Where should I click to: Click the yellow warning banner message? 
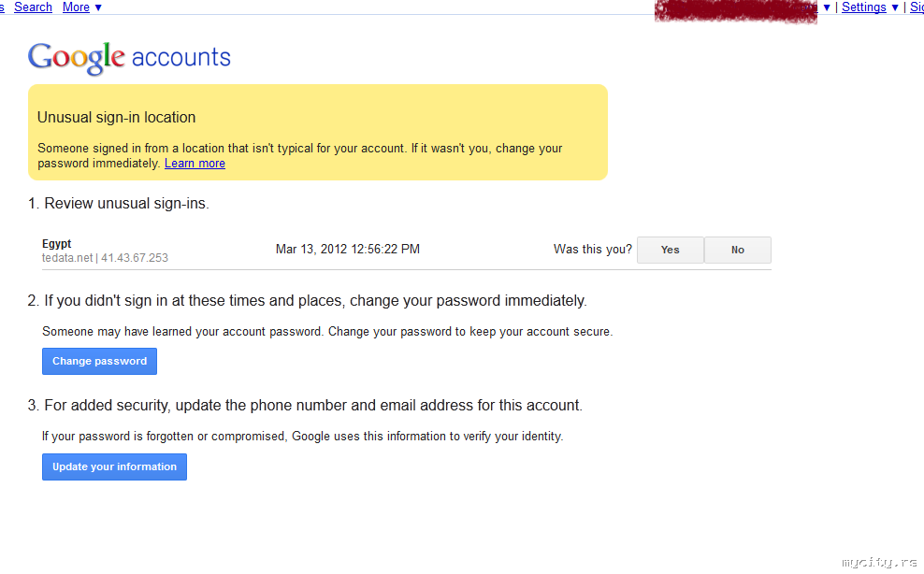tap(299, 155)
